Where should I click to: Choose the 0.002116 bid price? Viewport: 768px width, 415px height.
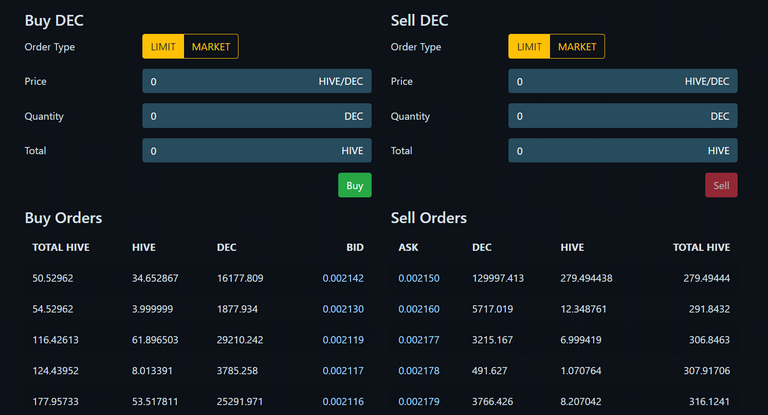pos(343,403)
